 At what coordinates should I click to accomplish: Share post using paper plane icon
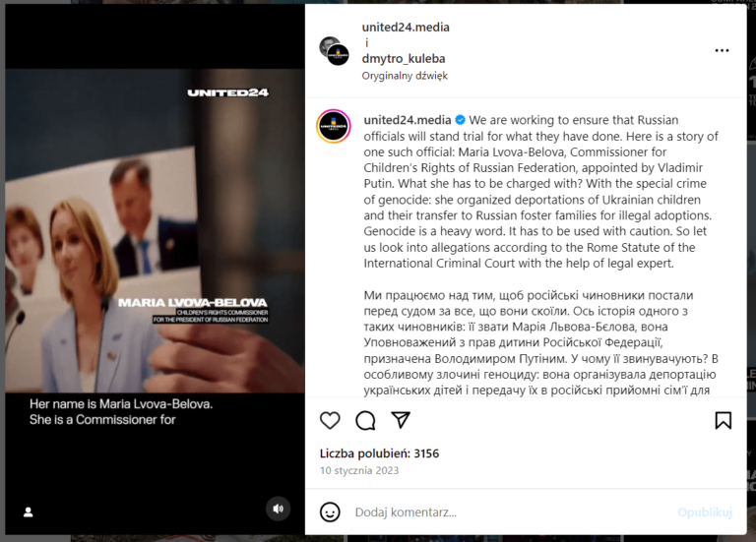coord(401,420)
